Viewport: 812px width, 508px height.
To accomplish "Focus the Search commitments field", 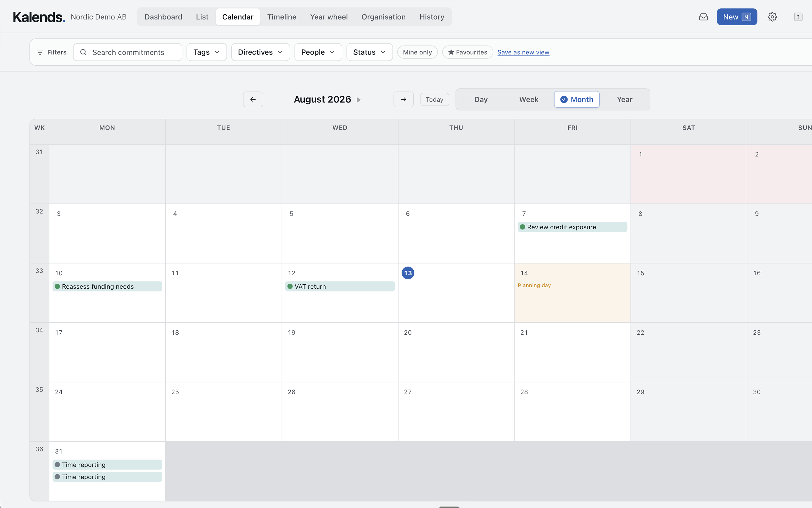I will 127,52.
